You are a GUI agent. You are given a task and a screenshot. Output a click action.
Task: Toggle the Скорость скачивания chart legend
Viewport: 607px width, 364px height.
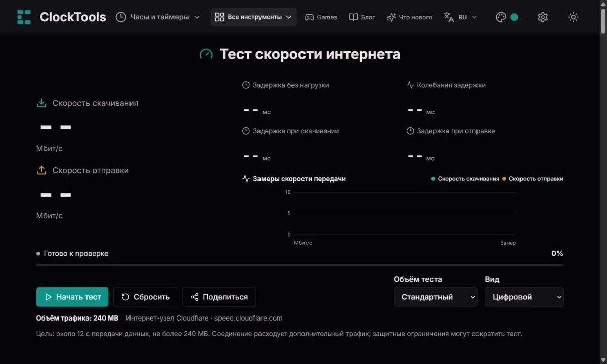[x=465, y=179]
